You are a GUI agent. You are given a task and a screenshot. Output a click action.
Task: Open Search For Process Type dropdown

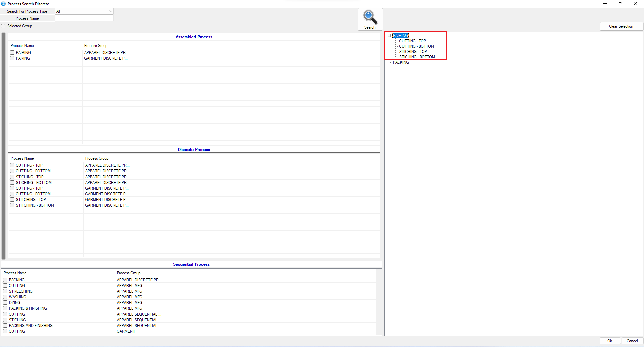(x=110, y=11)
